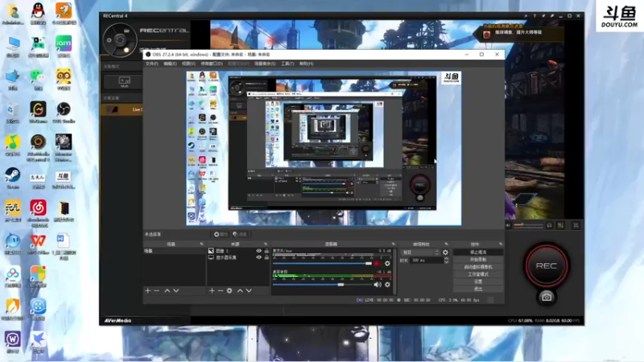Screen dimensions: 644x362
Task: Open OBS 停靠窗口(D) menu
Action: coord(212,64)
